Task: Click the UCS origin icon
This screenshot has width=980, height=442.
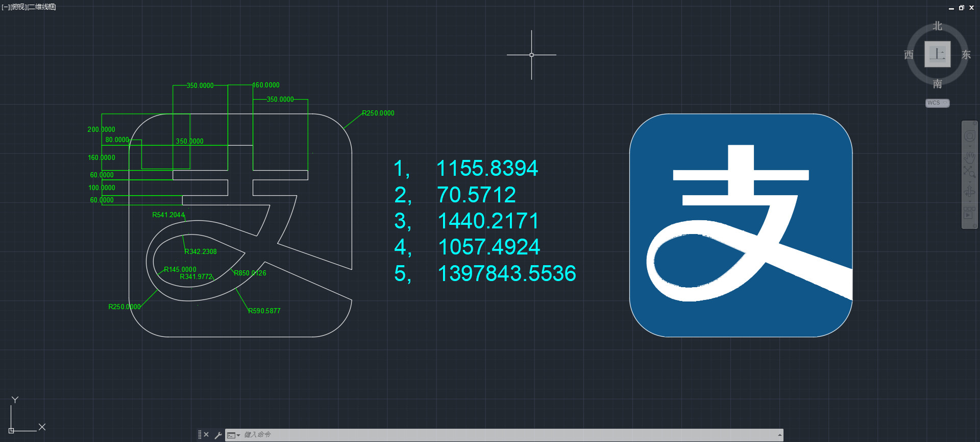Action: (11, 431)
